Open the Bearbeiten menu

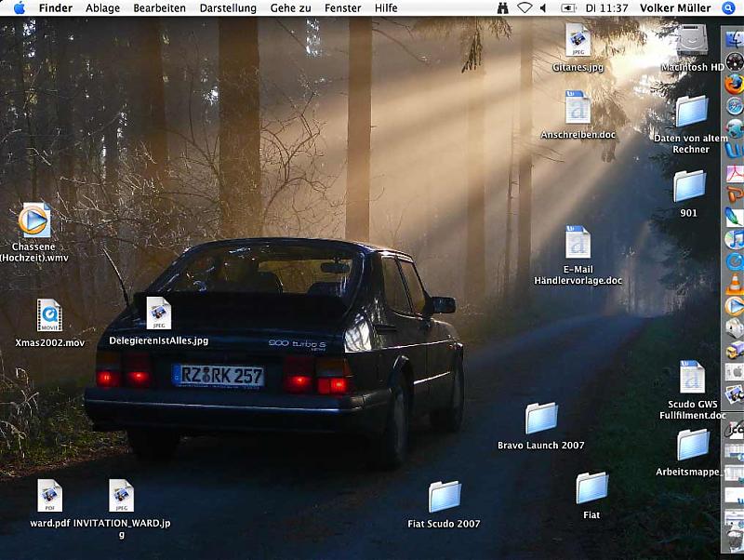pos(159,8)
